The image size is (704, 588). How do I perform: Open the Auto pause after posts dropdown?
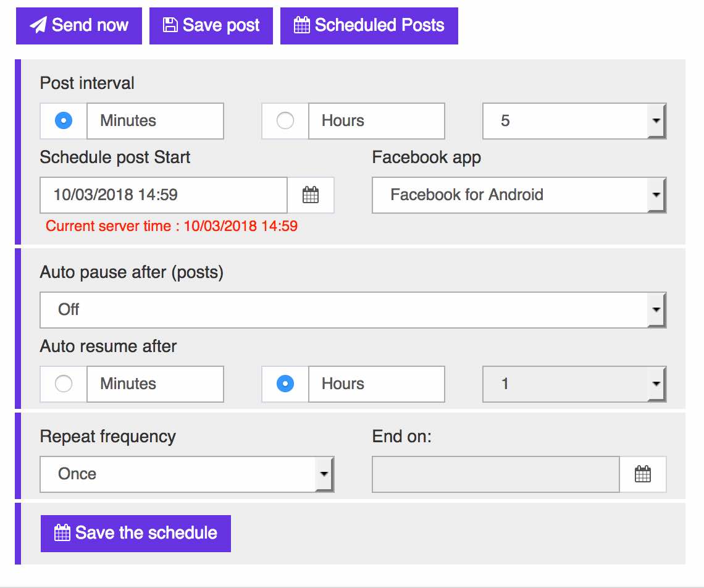click(353, 310)
